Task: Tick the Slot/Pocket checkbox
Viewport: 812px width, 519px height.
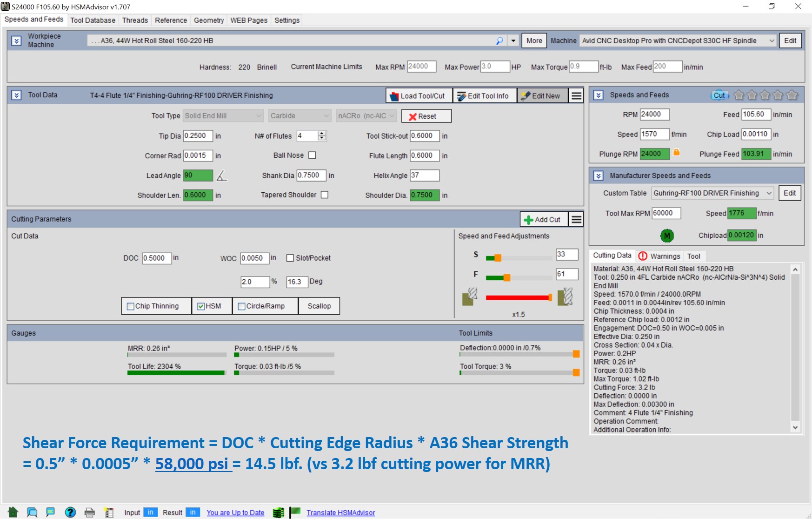Action: click(x=290, y=258)
